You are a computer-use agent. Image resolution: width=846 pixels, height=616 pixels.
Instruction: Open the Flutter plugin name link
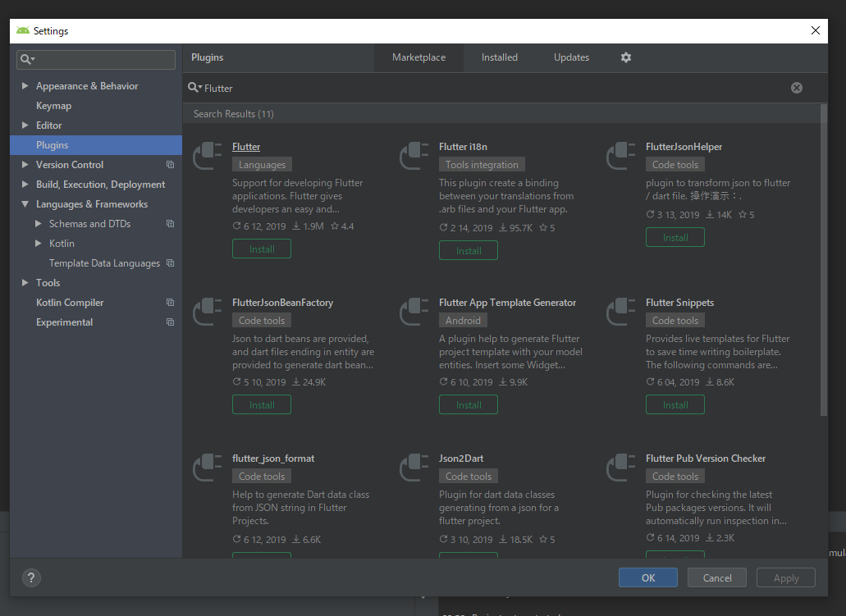click(x=246, y=147)
